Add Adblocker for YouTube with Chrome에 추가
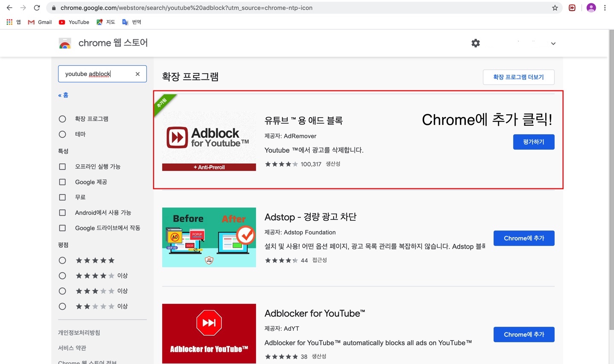Screen dimensions: 614x364 pos(524,335)
